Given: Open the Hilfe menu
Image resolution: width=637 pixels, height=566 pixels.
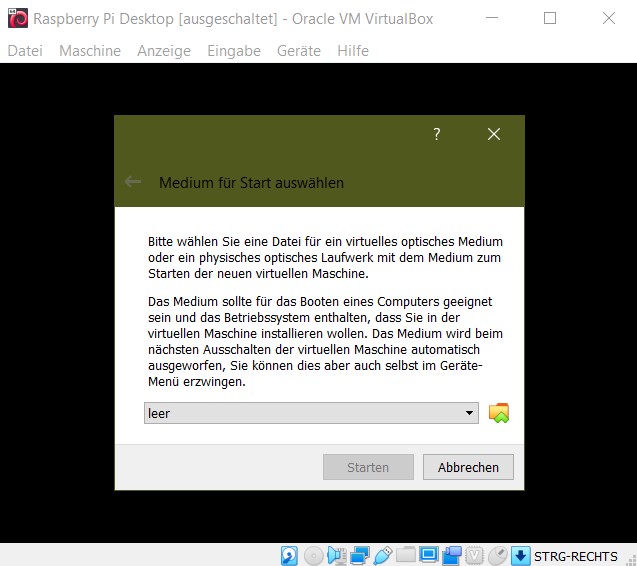Looking at the screenshot, I should [x=353, y=51].
